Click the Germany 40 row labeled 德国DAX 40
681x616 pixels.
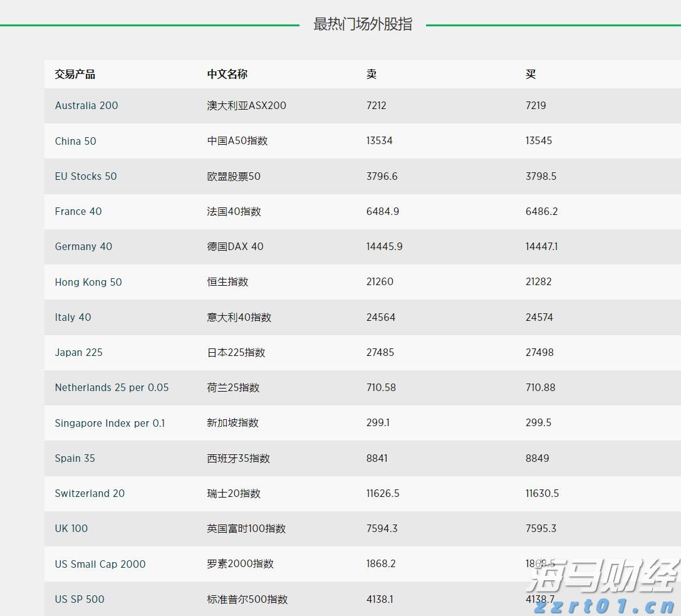coord(83,246)
